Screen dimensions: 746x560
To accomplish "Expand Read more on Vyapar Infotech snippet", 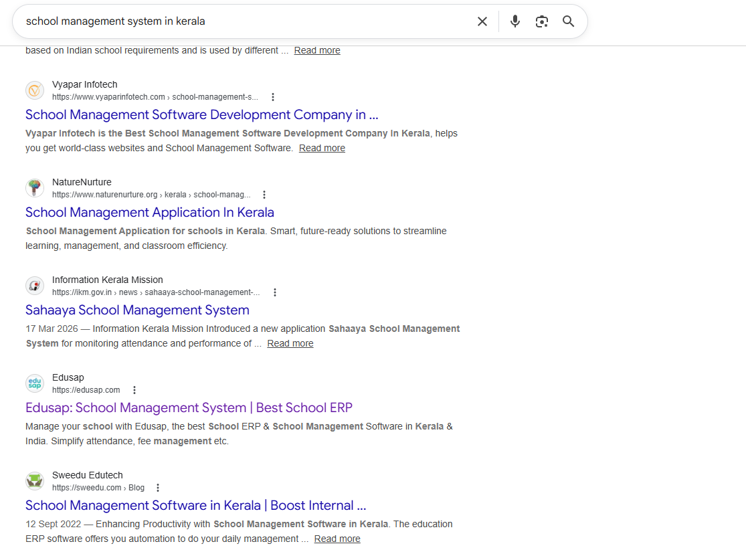I will (x=322, y=148).
